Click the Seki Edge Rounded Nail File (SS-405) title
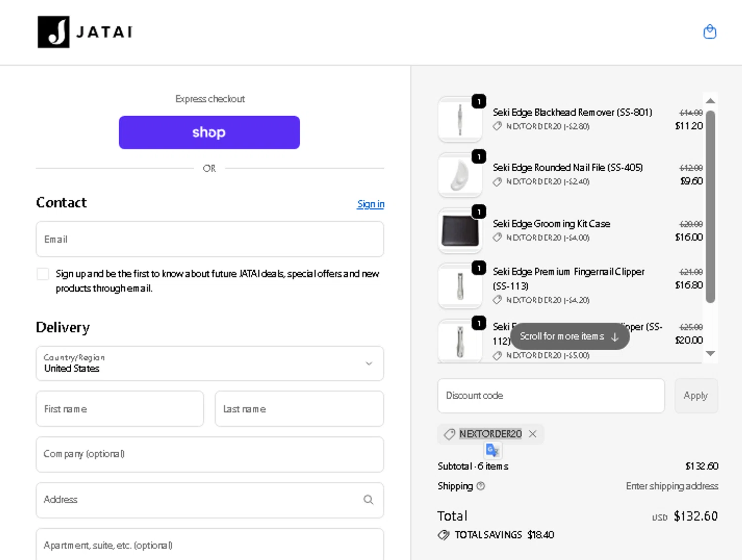 (x=568, y=168)
